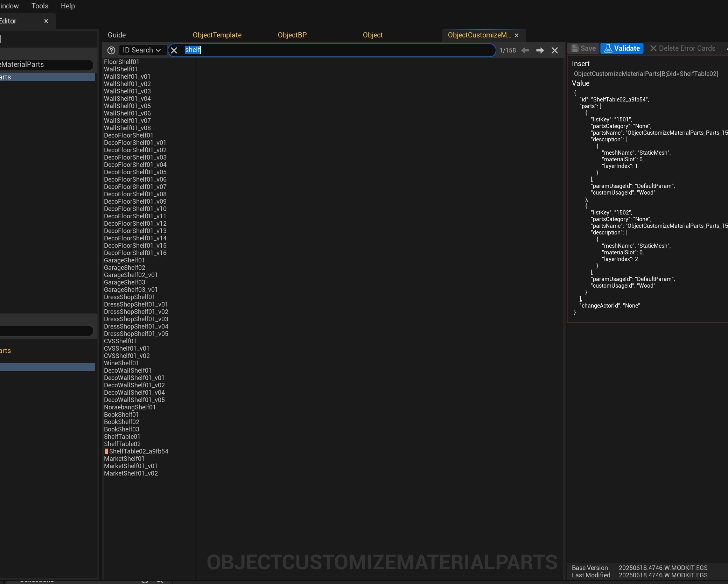
Task: Select DressShopShelf01_v03 entry
Action: point(136,319)
